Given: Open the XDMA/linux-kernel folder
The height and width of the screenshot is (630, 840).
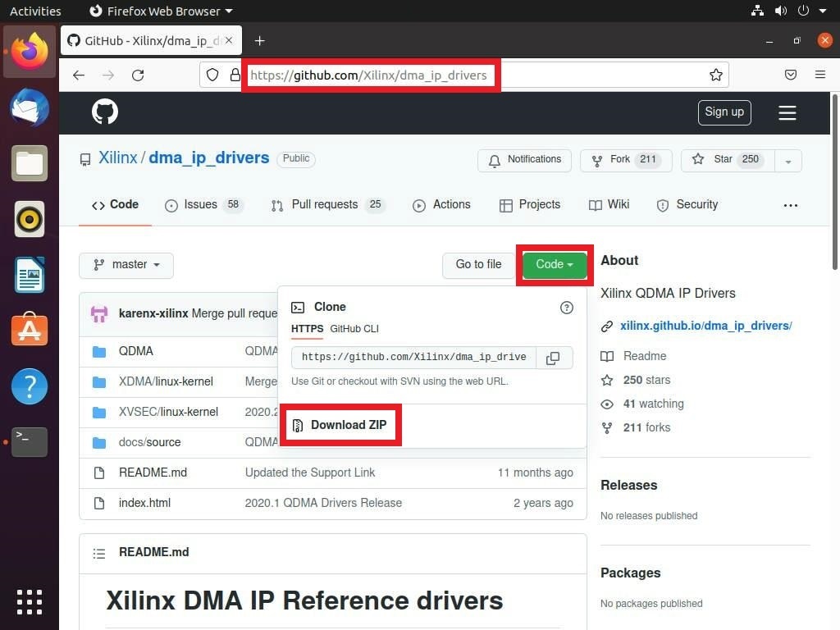Looking at the screenshot, I should click(166, 381).
